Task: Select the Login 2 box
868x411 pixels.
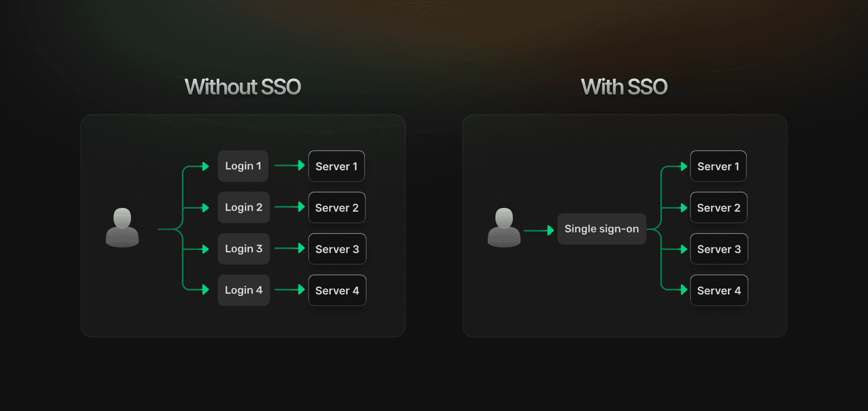Action: pyautogui.click(x=244, y=208)
